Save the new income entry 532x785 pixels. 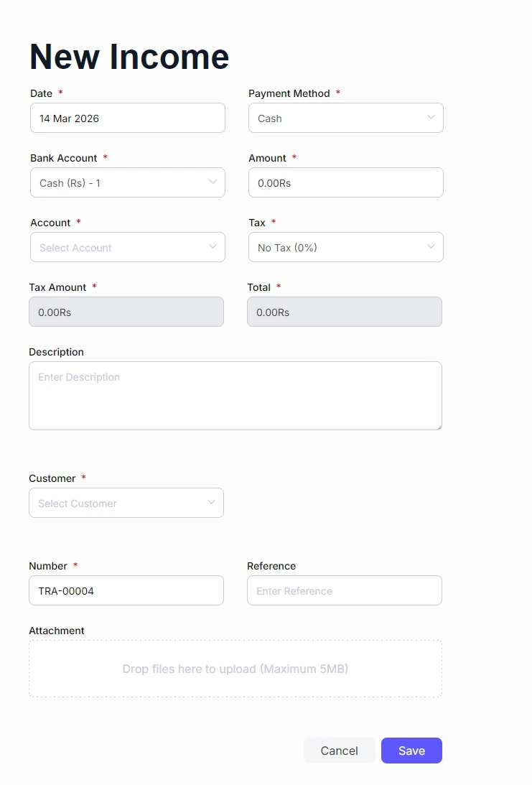click(411, 751)
